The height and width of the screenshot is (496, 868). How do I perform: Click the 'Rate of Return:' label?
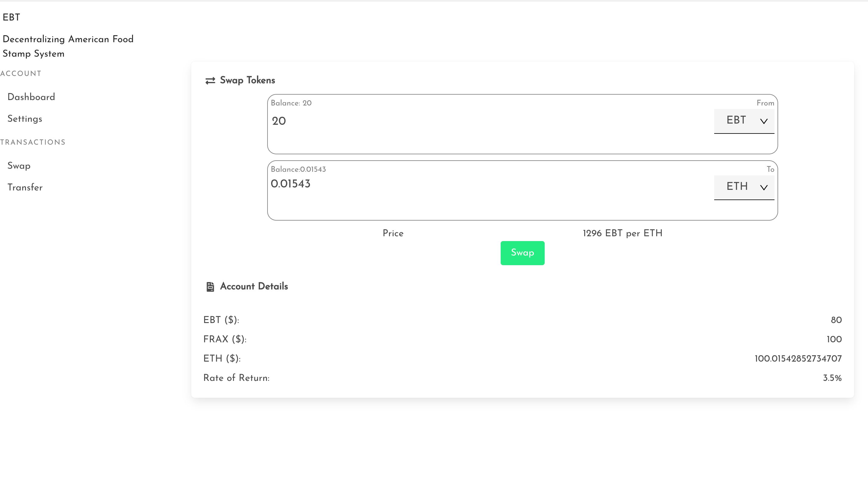[236, 378]
